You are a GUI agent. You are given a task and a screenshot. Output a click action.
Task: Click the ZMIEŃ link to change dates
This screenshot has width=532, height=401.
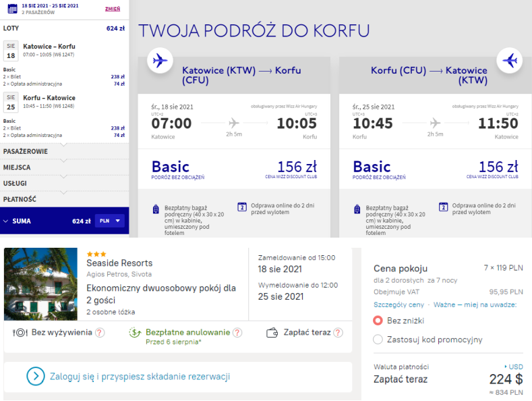coord(113,9)
